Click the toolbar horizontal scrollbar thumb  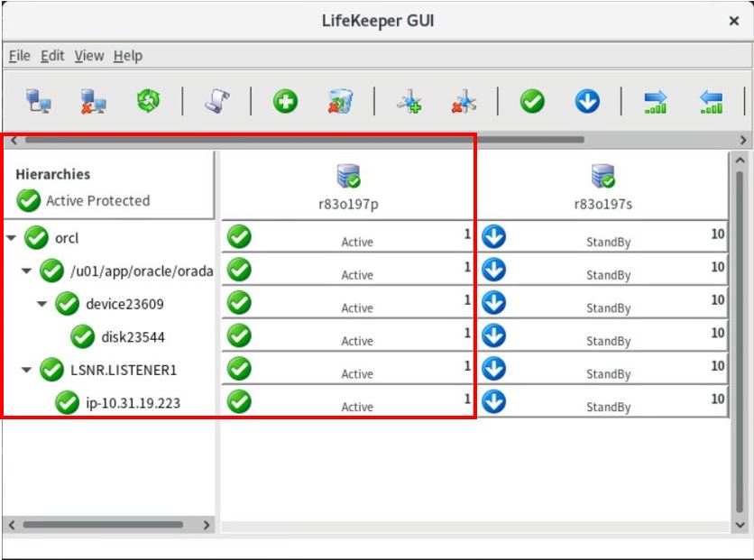305,140
